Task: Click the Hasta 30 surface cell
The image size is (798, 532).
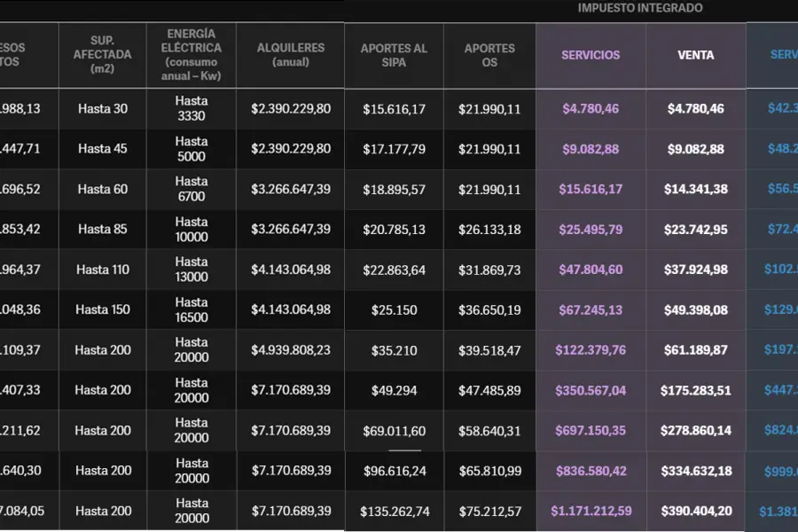Action: (x=103, y=109)
